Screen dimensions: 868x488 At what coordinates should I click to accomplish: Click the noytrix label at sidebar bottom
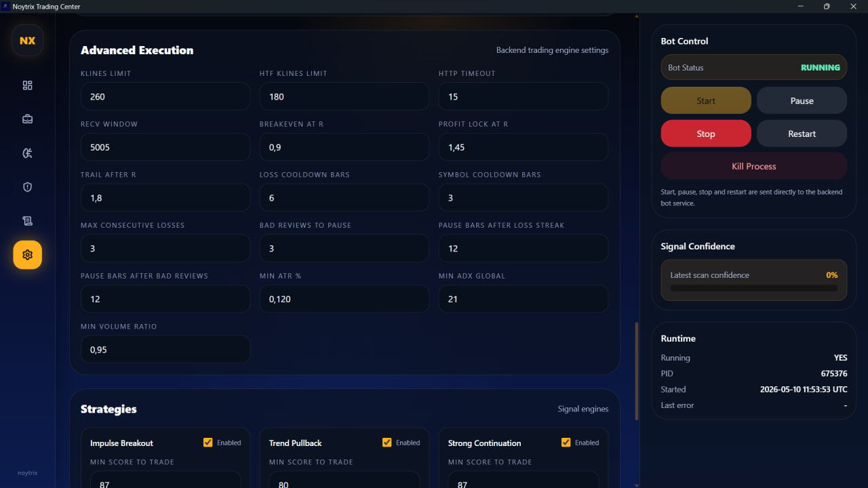tap(27, 473)
